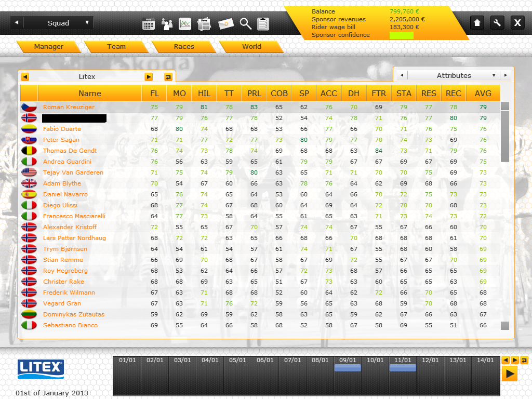Open the Races menu tab
Viewport: 532px width, 399px height.
(x=184, y=47)
